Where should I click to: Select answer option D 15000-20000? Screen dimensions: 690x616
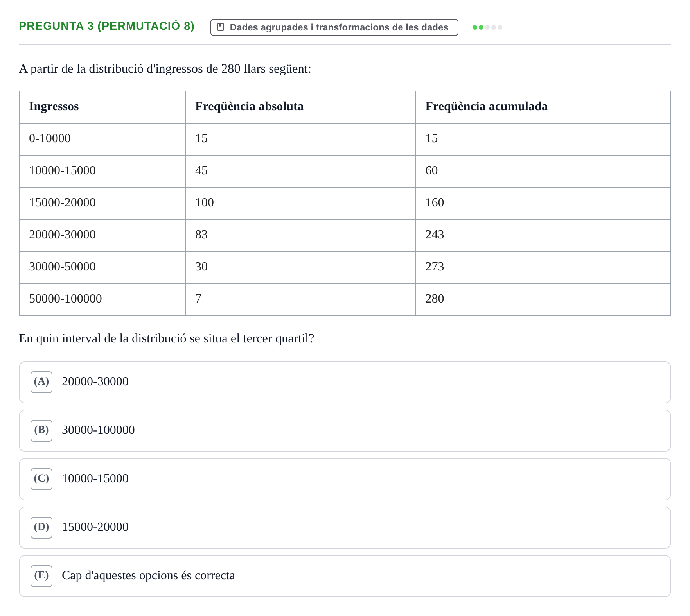tap(345, 528)
